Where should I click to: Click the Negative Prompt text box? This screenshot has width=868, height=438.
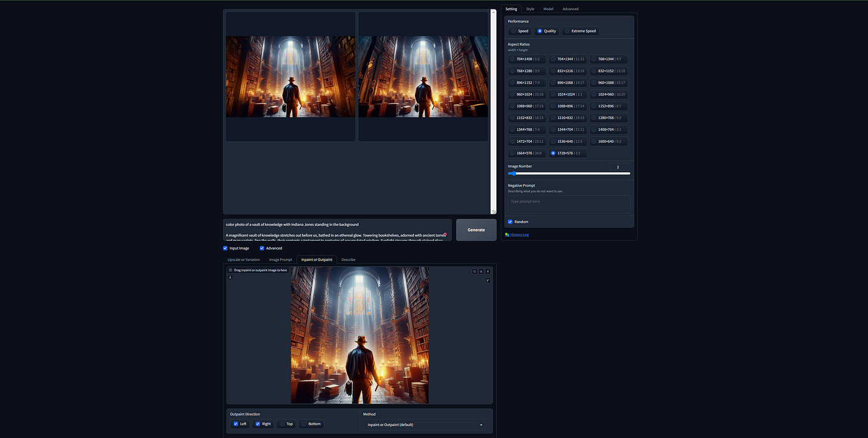click(569, 204)
